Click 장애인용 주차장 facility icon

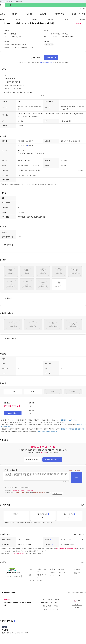tap(13, 324)
